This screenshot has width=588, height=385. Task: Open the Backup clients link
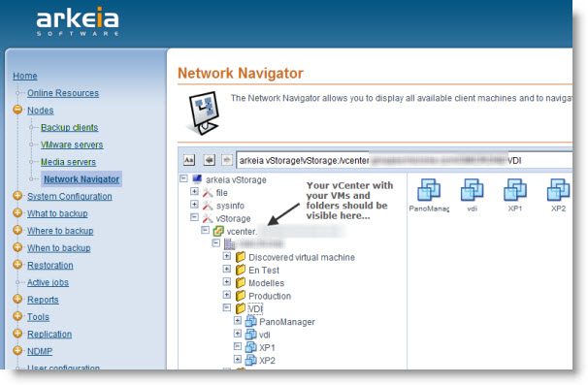click(x=69, y=127)
